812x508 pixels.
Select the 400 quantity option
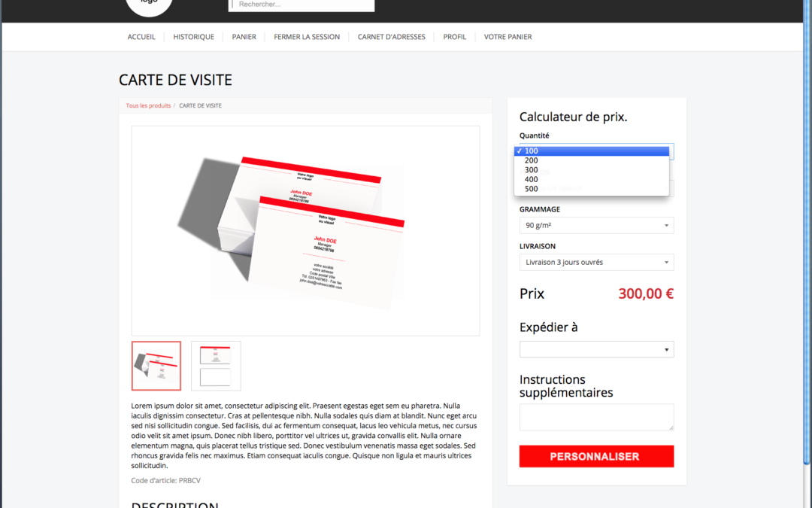pos(592,179)
